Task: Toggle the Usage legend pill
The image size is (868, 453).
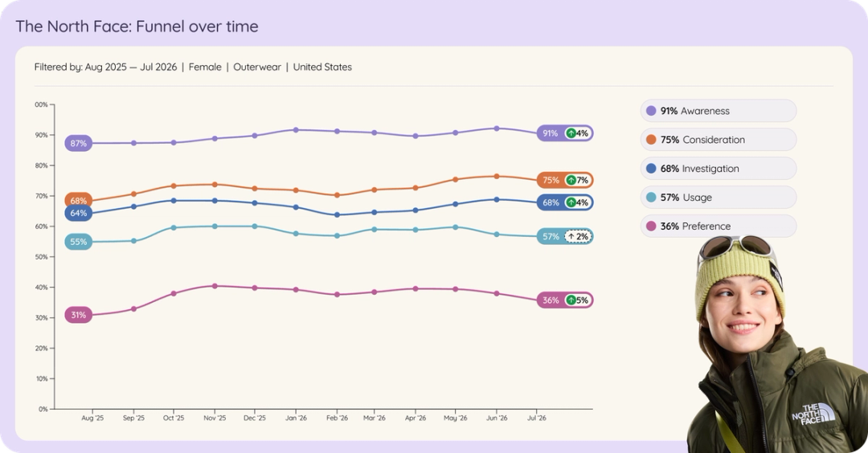Action: (718, 197)
